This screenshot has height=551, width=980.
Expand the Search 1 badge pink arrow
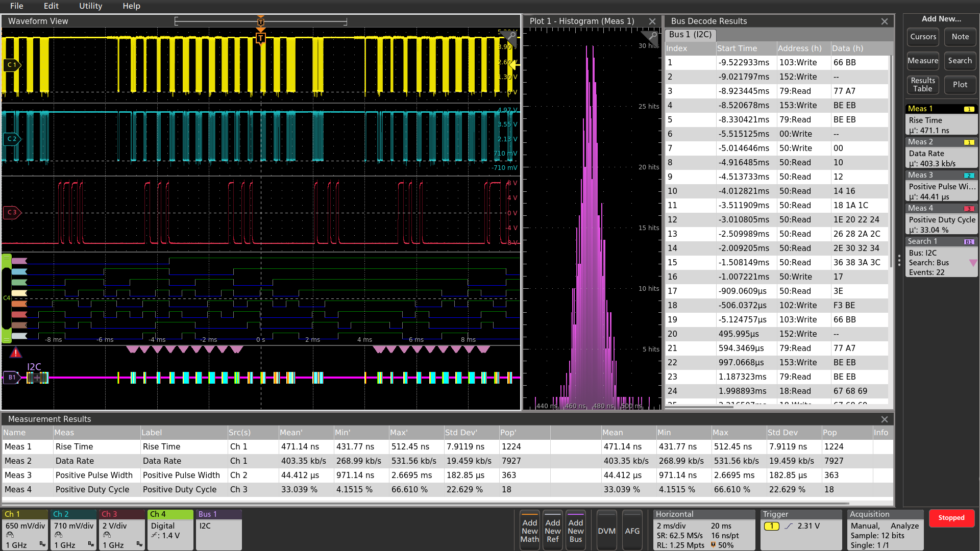[x=973, y=263]
